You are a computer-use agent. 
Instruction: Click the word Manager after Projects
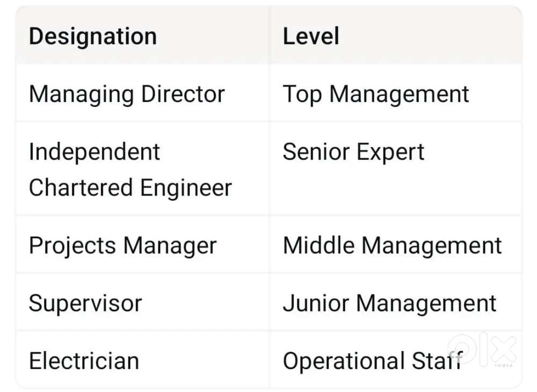(x=170, y=246)
